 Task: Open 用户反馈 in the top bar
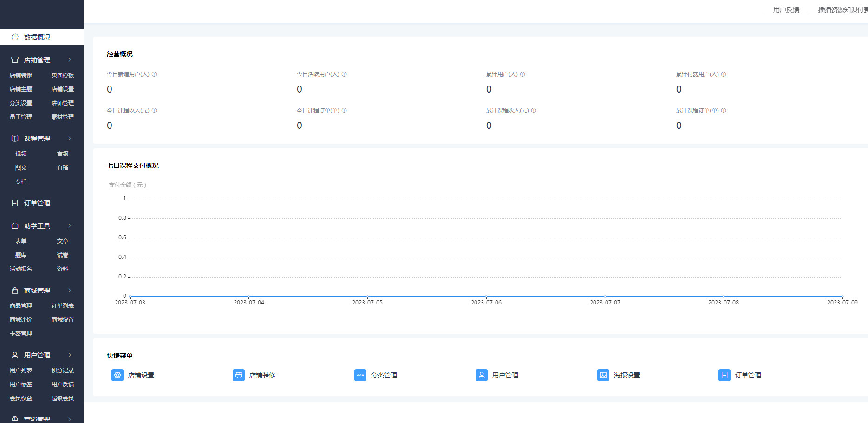click(x=786, y=10)
